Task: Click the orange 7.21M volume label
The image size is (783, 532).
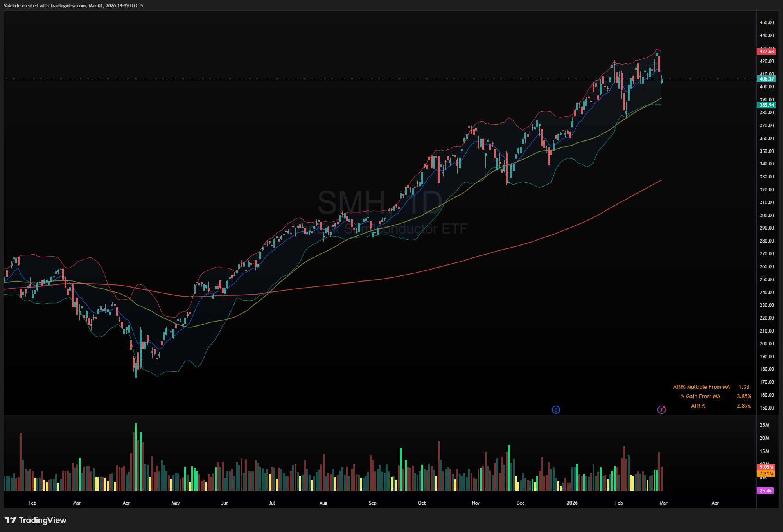Action: (766, 474)
